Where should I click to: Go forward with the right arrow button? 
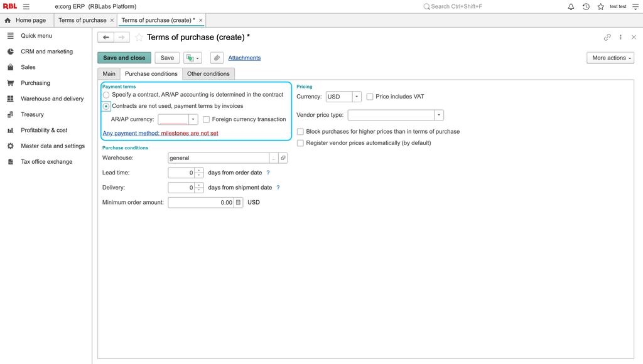coord(122,37)
